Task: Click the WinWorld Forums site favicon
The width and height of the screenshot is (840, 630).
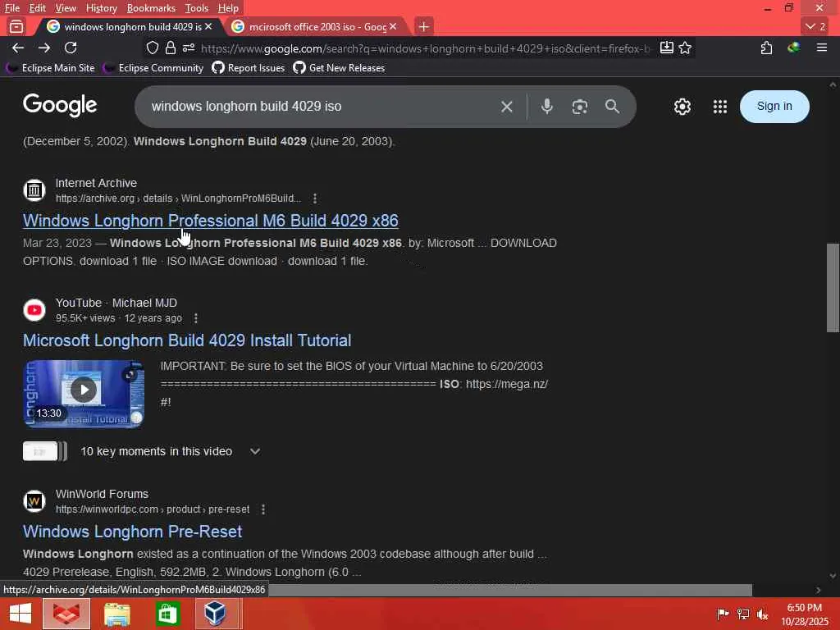Action: click(34, 501)
